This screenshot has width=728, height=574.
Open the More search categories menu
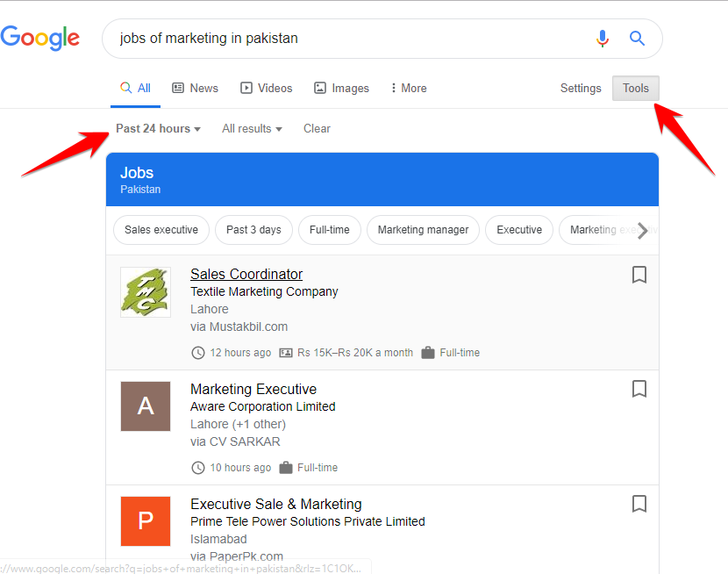pyautogui.click(x=409, y=89)
